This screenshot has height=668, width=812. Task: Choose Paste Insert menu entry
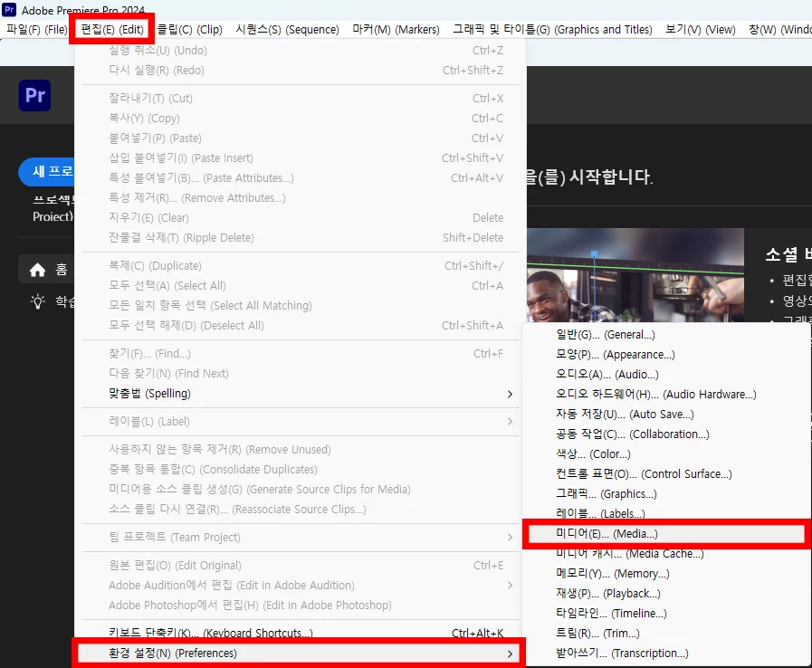pos(301,157)
